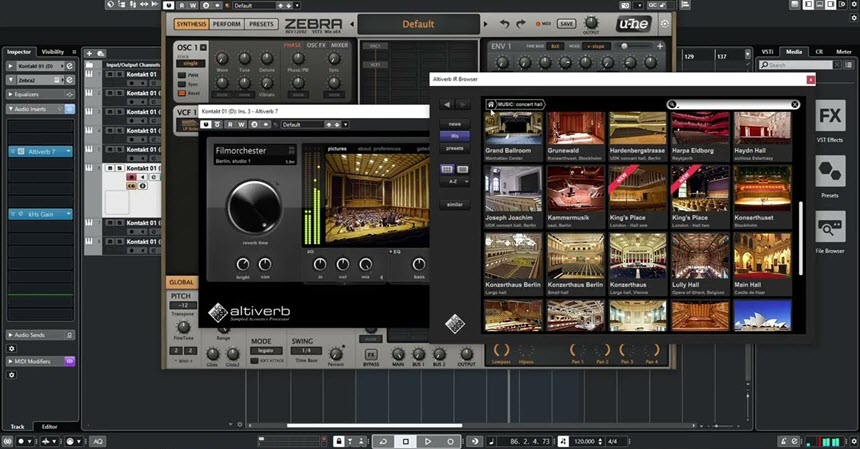Click the FX bypass icon in Zebra
This screenshot has width=860, height=449.
[371, 354]
